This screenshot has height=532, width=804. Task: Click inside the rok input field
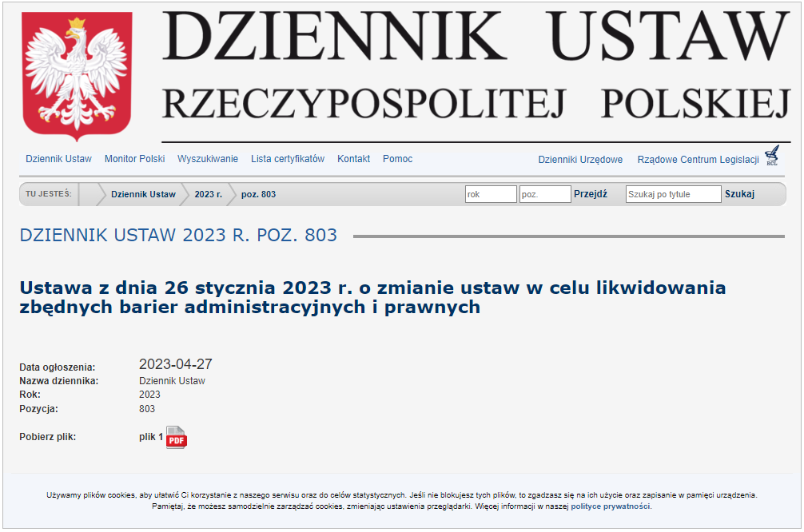(490, 193)
